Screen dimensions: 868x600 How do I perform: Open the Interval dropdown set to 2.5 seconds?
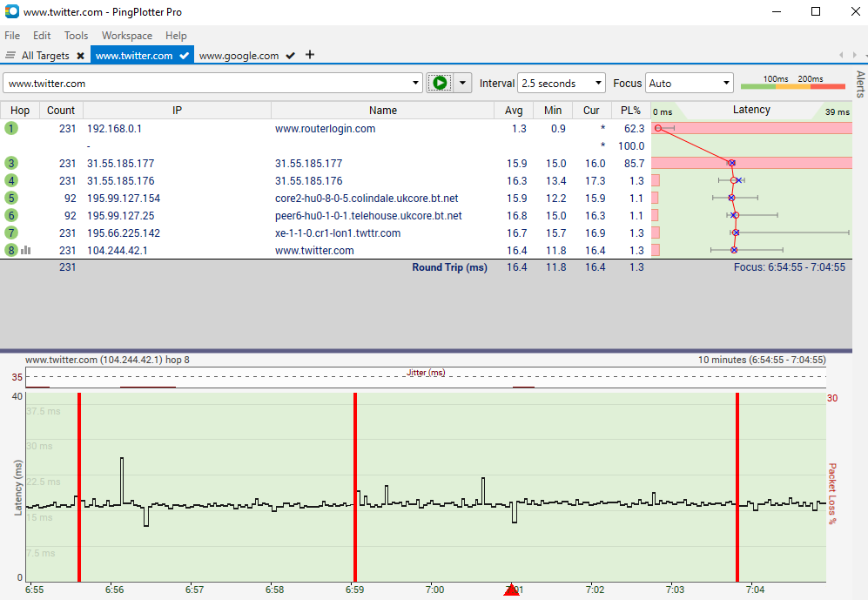561,83
